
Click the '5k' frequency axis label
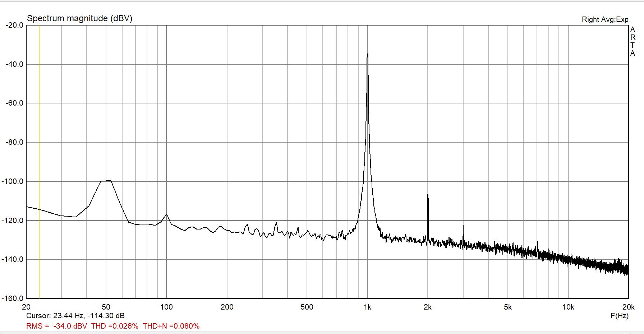point(508,307)
